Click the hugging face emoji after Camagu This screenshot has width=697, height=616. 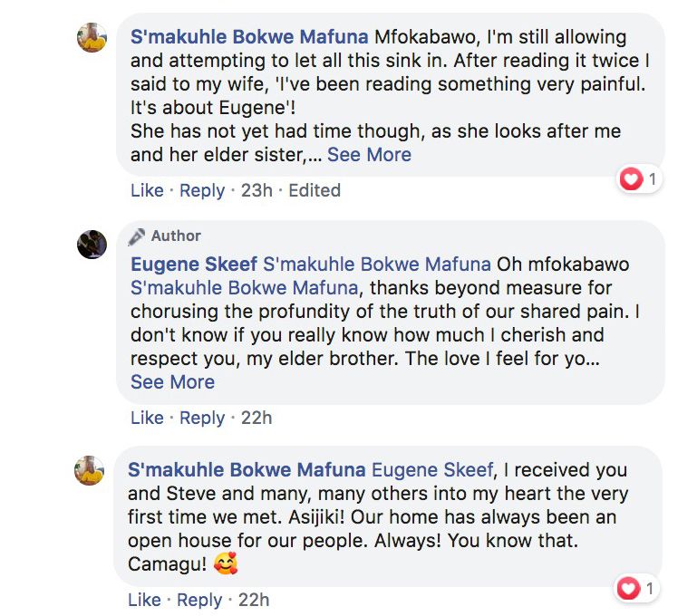pyautogui.click(x=227, y=565)
